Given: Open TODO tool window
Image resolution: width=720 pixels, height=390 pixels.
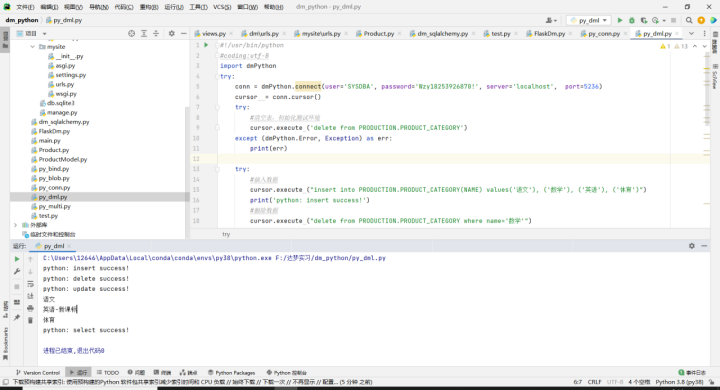Looking at the screenshot, I should coord(108,373).
